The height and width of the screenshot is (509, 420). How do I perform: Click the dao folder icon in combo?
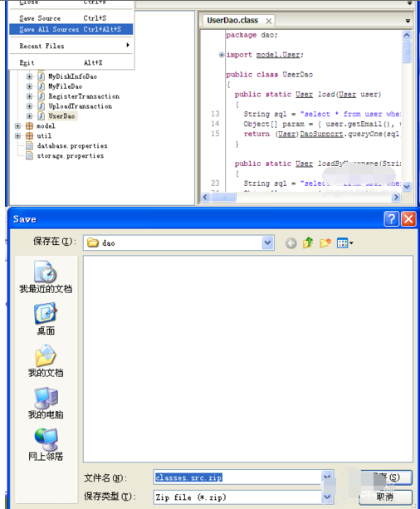tap(93, 242)
